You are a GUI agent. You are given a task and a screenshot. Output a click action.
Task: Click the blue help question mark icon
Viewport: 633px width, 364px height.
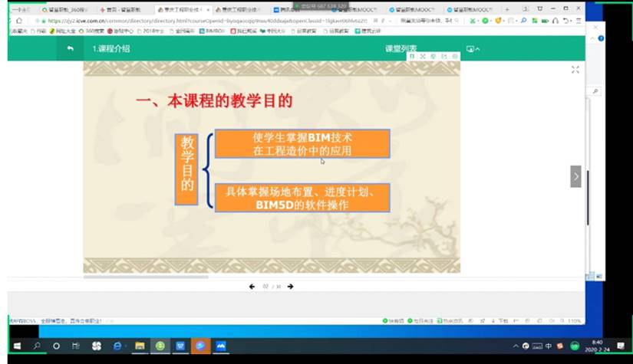[x=601, y=38]
